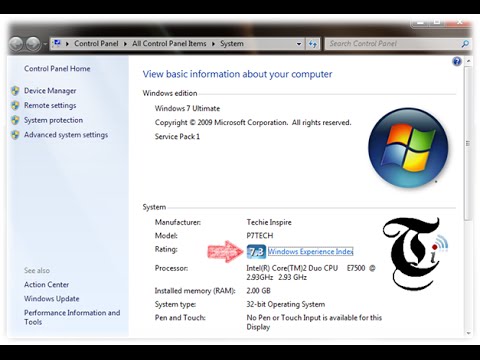480x360 pixels.
Task: Click the Intel Core 2 Duo processor text
Action: click(311, 273)
